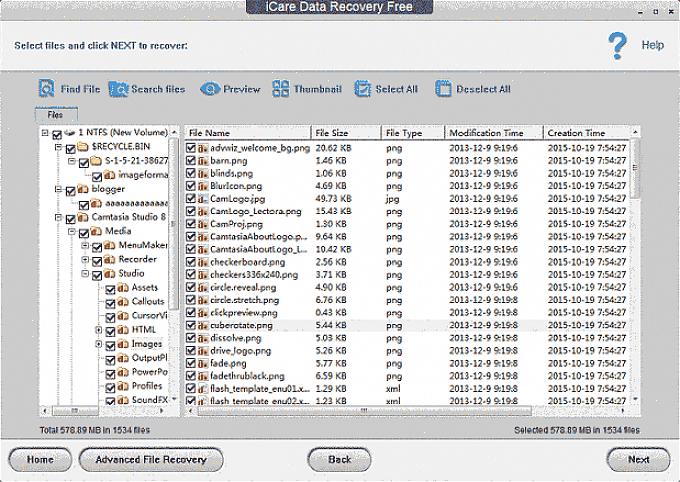
Task: Open Search files tool icon
Action: coord(118,89)
